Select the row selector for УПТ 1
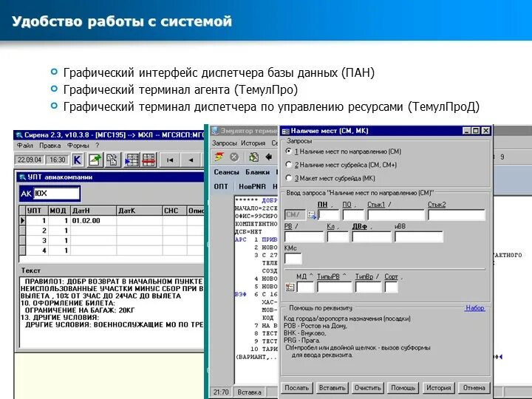The height and width of the screenshot is (399, 532). click(22, 220)
